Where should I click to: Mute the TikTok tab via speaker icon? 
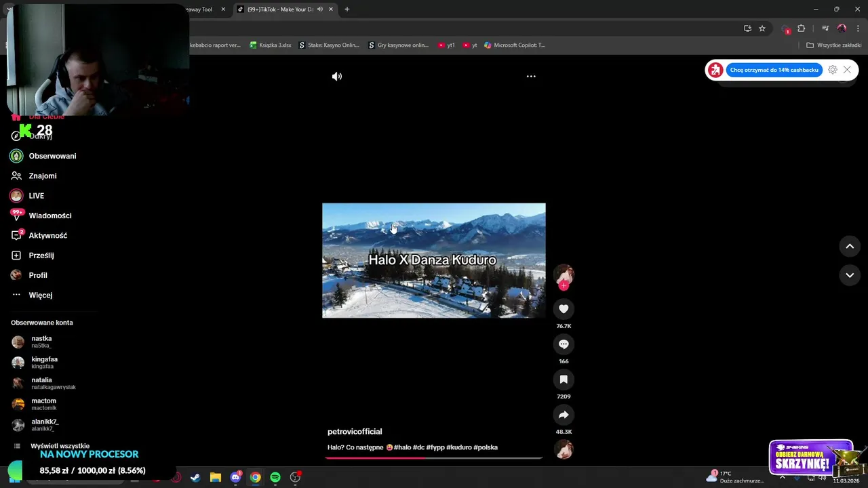pos(320,9)
